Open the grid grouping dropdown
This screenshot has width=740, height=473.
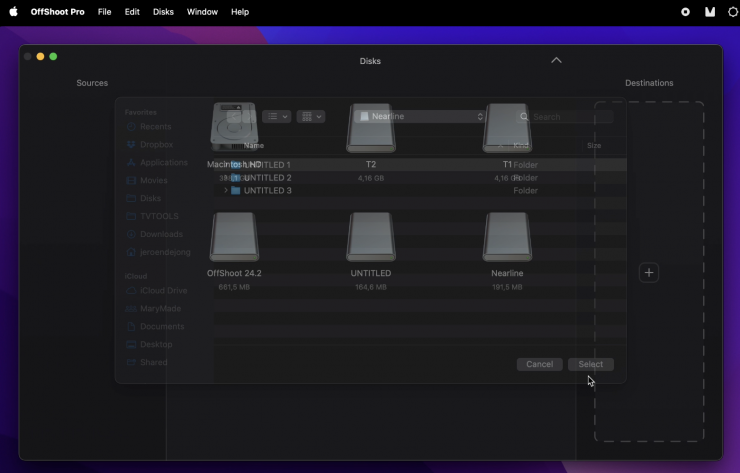tap(310, 117)
